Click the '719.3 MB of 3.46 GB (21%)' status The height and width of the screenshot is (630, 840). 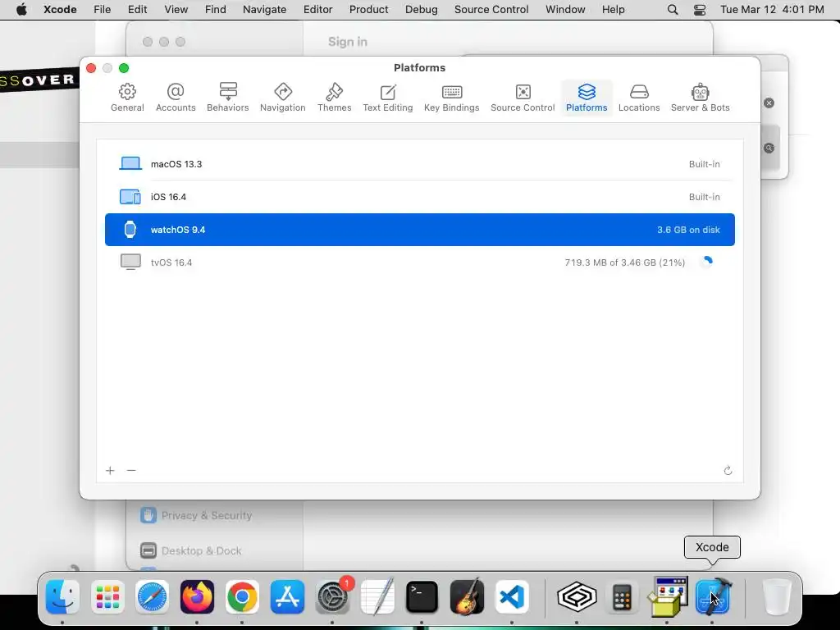click(x=624, y=262)
